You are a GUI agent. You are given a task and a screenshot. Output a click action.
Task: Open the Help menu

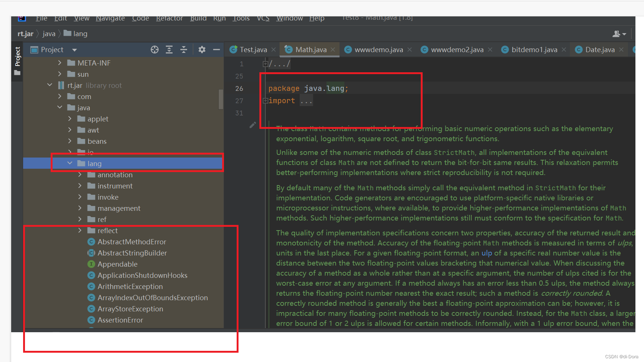click(317, 18)
